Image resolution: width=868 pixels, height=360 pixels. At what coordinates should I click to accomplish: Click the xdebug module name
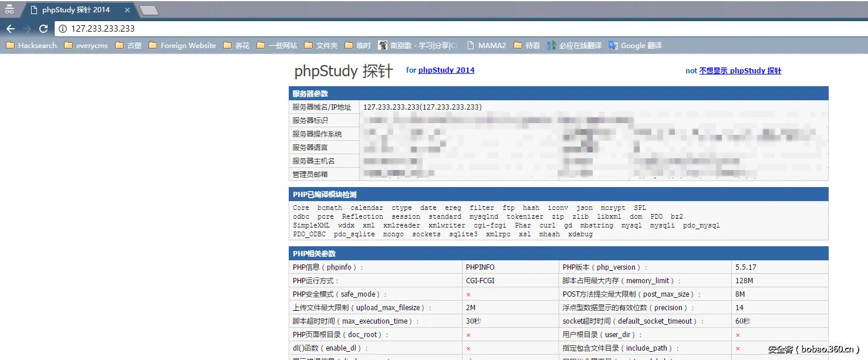(580, 235)
